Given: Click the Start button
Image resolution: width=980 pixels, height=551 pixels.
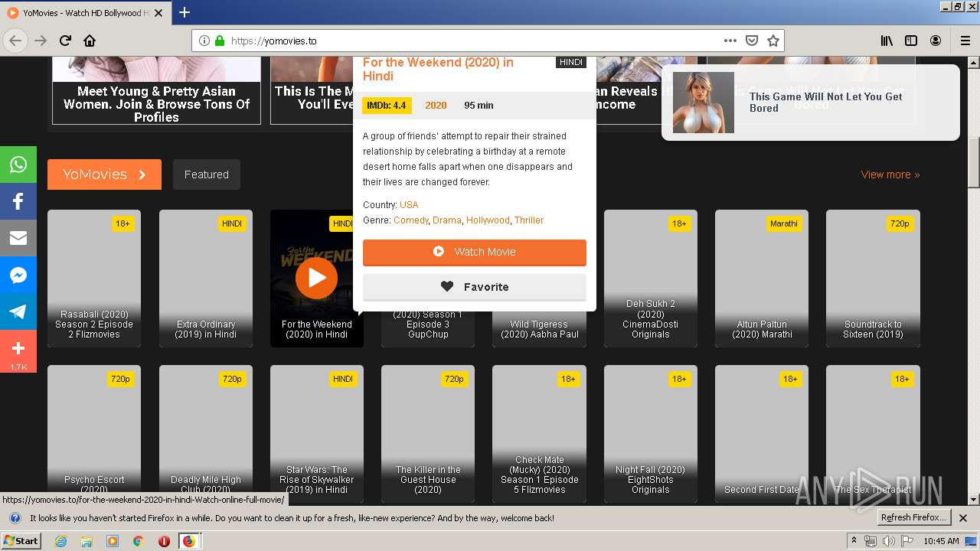Looking at the screenshot, I should pos(21,541).
